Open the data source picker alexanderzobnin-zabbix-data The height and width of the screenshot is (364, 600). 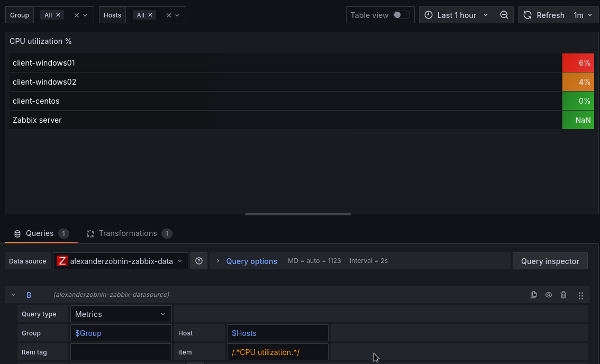click(x=121, y=261)
